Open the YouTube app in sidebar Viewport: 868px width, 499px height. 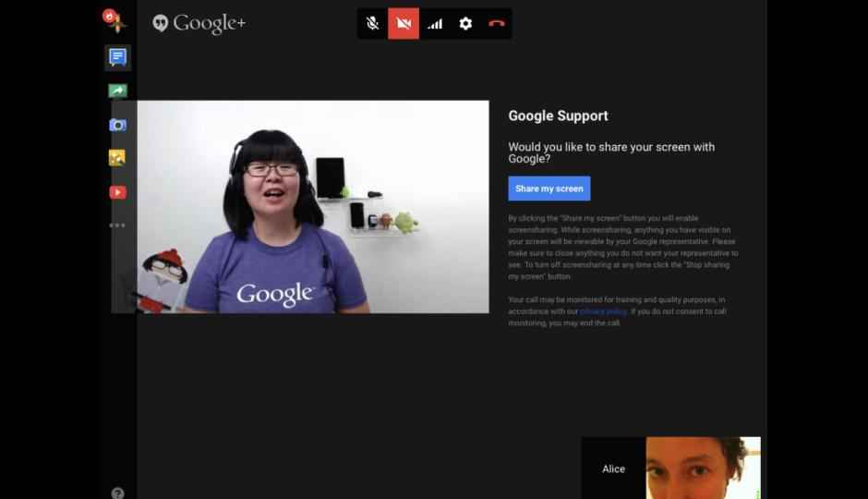pos(117,192)
